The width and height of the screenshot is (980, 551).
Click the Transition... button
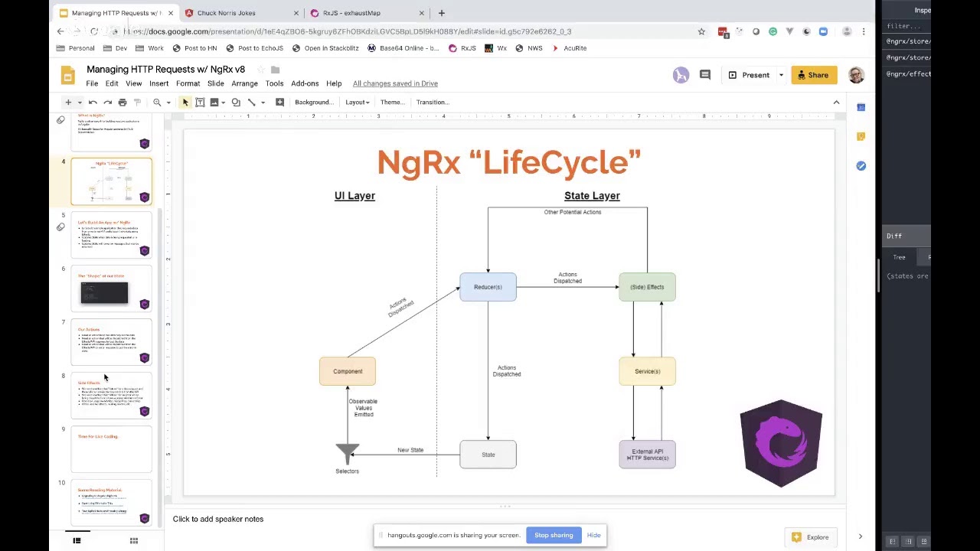[433, 103]
